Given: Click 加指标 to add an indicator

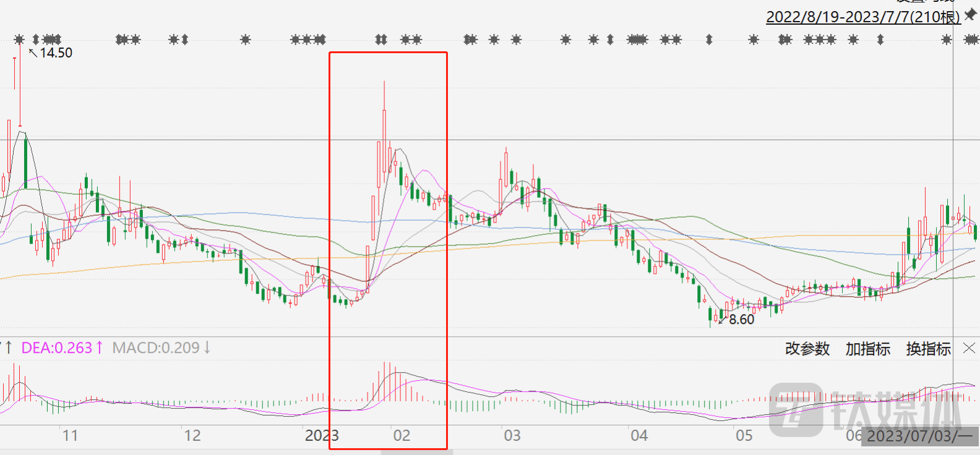Looking at the screenshot, I should [x=867, y=349].
